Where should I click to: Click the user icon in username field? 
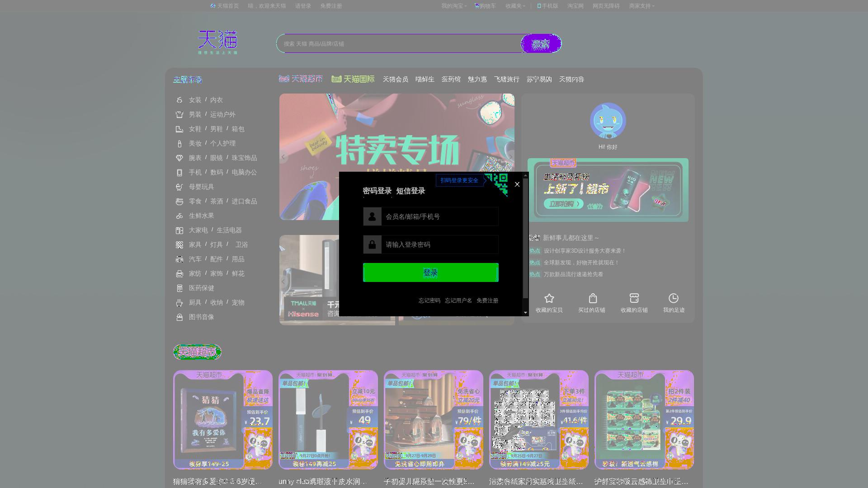(x=372, y=216)
